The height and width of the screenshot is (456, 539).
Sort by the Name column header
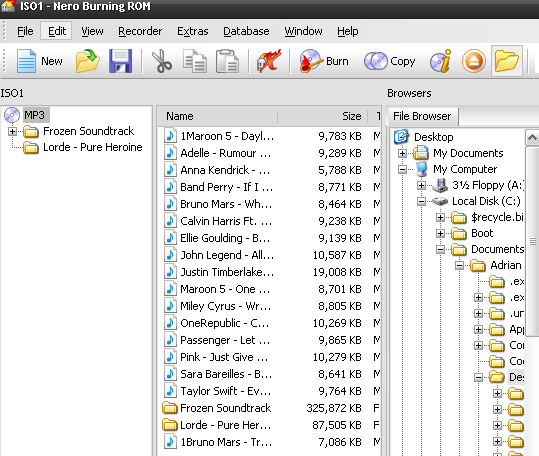[218, 116]
